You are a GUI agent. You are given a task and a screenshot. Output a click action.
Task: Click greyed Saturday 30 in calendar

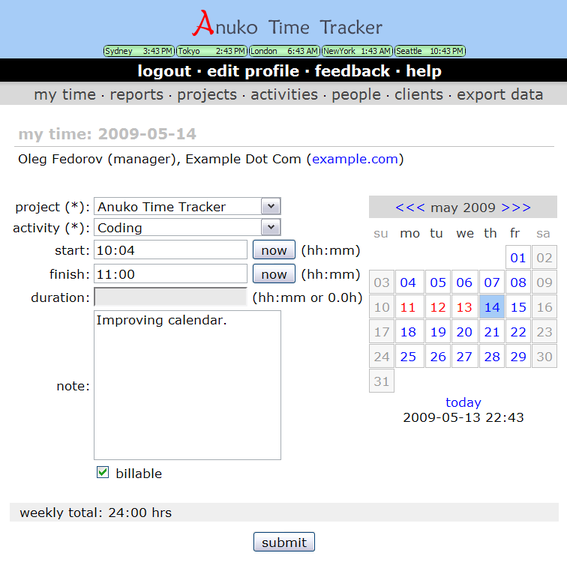coord(544,357)
